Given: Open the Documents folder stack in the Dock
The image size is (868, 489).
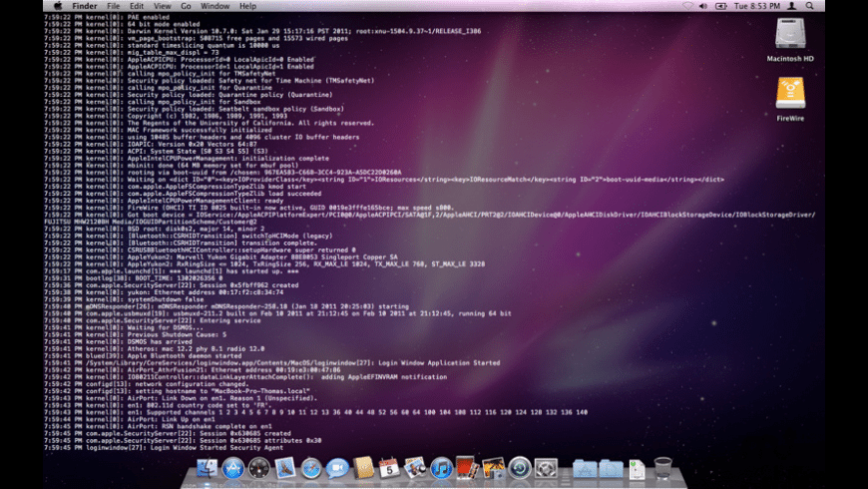Looking at the screenshot, I should click(x=612, y=468).
